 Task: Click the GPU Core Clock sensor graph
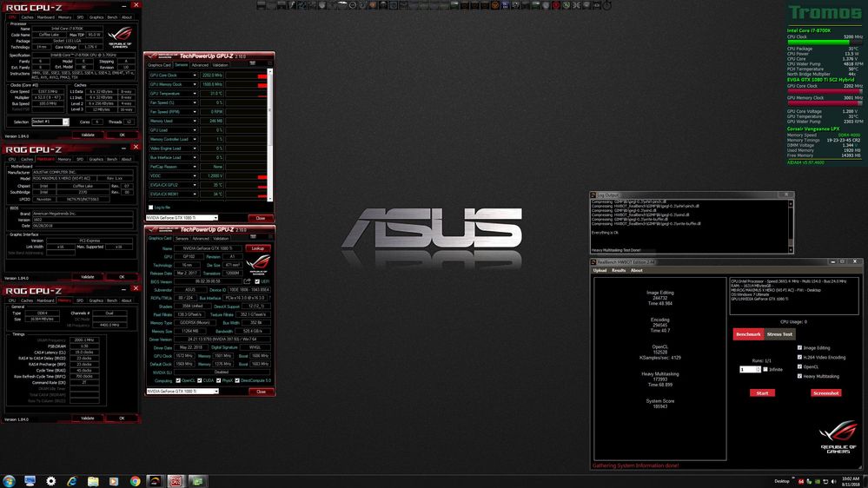click(x=246, y=76)
